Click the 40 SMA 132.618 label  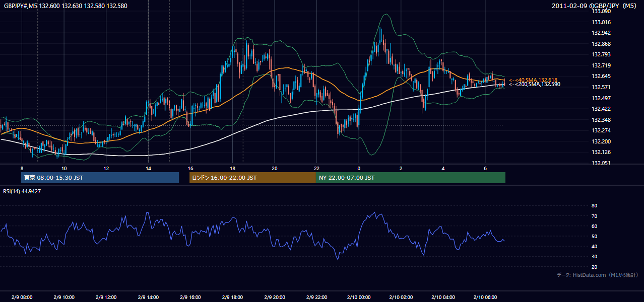point(533,80)
